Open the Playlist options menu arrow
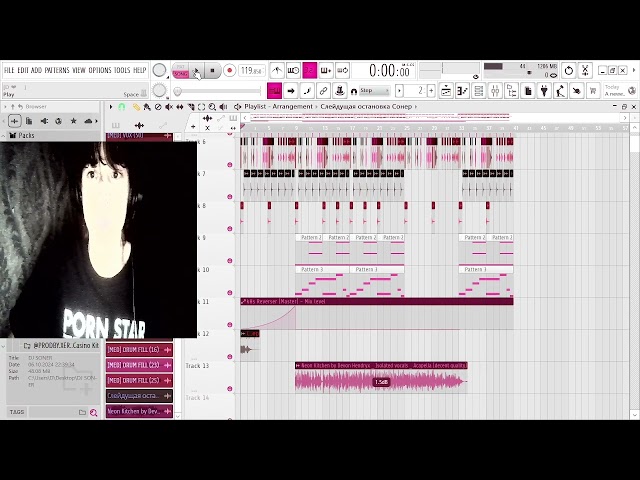 pos(111,107)
